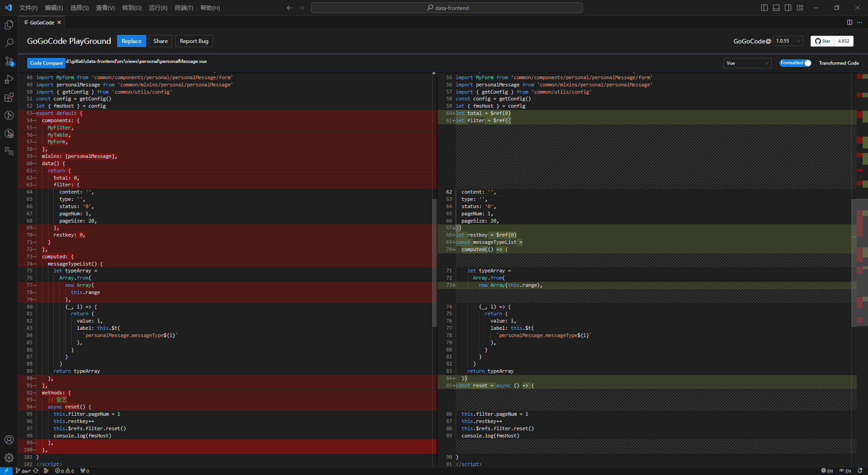This screenshot has height=475, width=868.
Task: Click the ports forwarded indicator showing 0
Action: tap(85, 471)
